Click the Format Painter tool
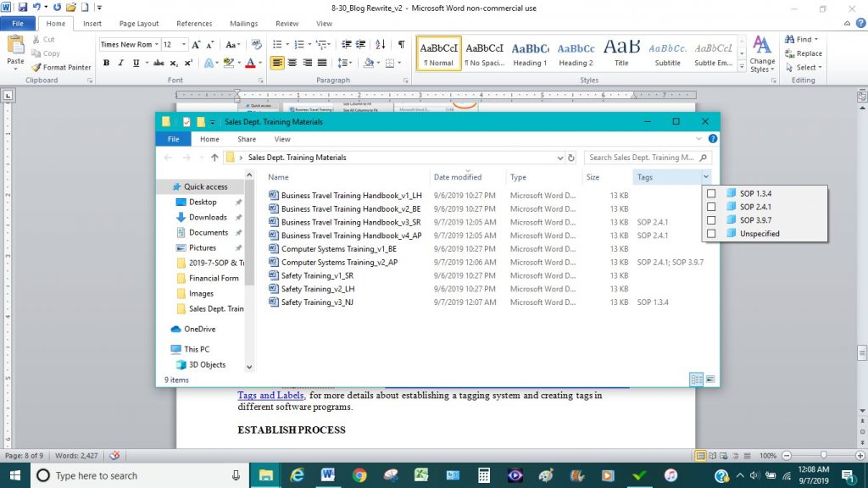The height and width of the screenshot is (488, 868). (61, 67)
